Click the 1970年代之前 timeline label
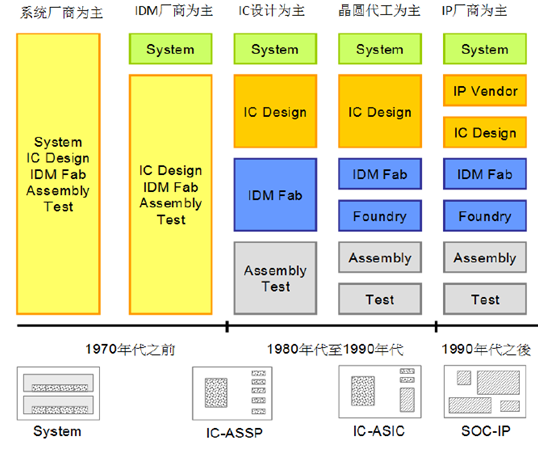This screenshot has width=538, height=449. click(x=130, y=350)
